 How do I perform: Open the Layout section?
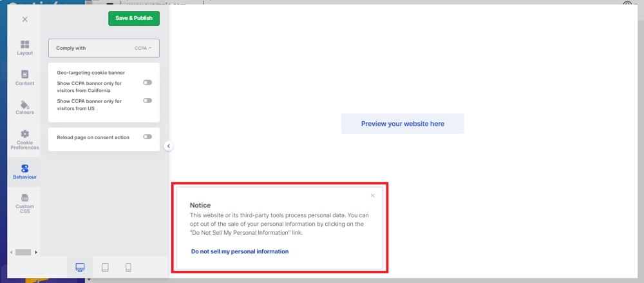pyautogui.click(x=24, y=48)
